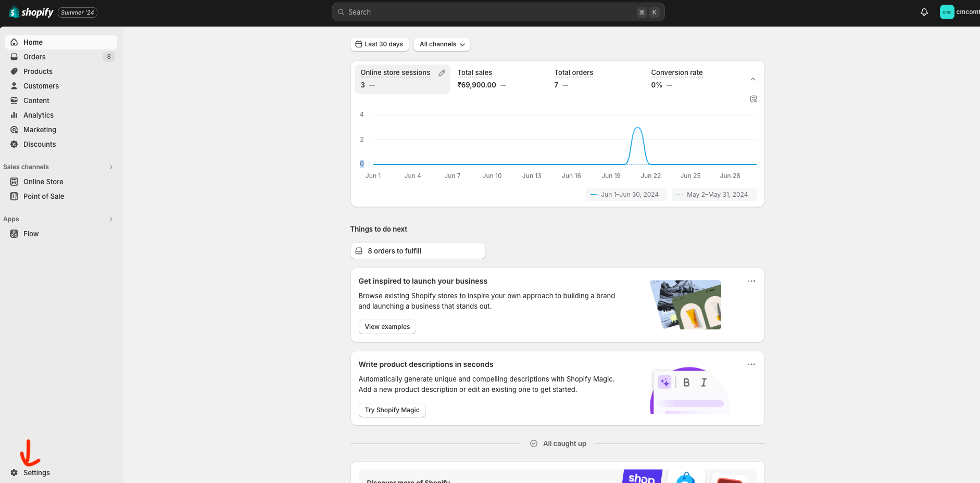This screenshot has width=980, height=483.
Task: Open Customers in the sidebar
Action: (61, 86)
